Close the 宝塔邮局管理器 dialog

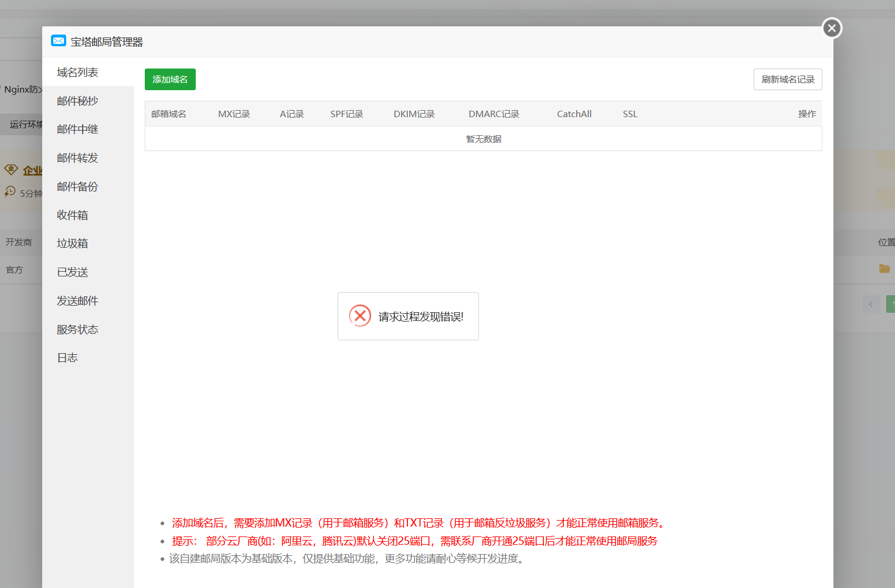832,28
